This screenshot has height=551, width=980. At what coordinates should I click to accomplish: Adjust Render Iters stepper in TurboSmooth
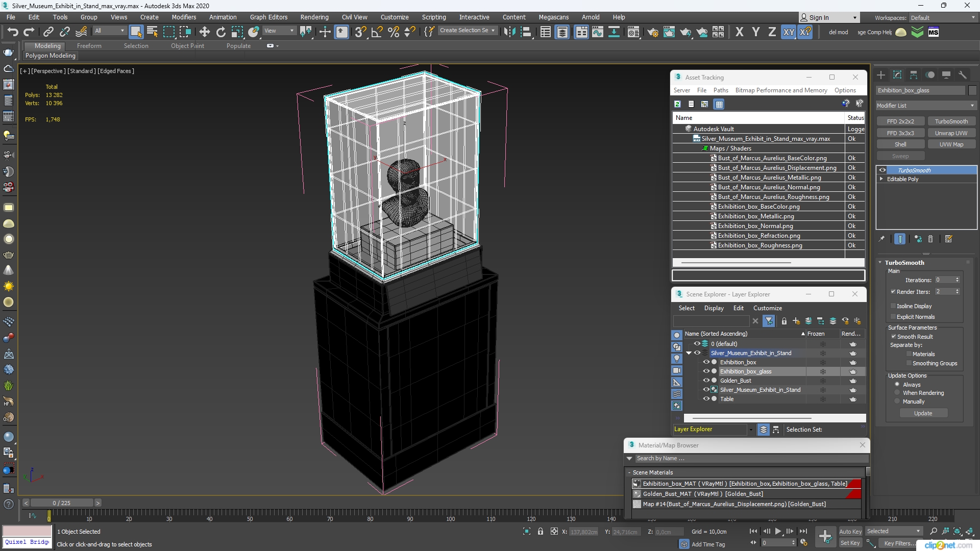pos(958,291)
